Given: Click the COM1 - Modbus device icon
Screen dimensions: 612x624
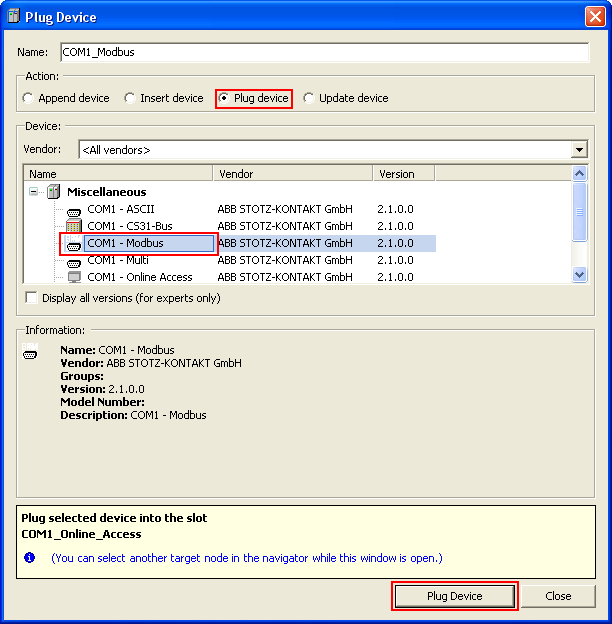Looking at the screenshot, I should [74, 244].
